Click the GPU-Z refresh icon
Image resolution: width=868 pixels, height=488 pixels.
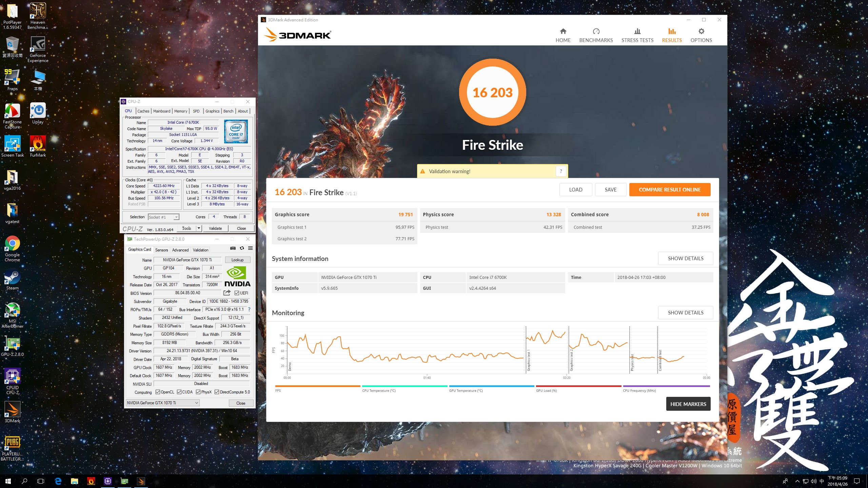(242, 248)
